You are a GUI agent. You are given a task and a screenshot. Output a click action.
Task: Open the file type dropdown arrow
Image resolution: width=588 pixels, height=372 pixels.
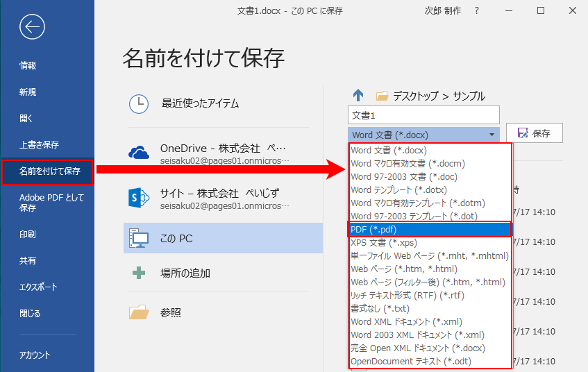pyautogui.click(x=492, y=135)
